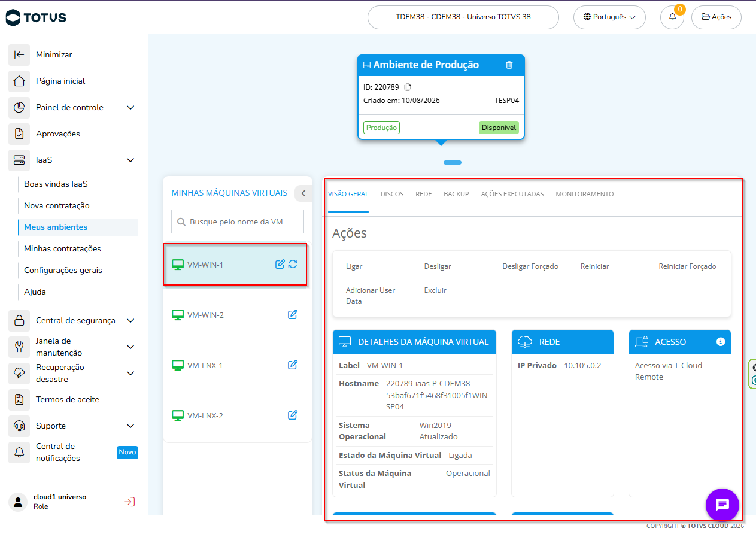Open the purple chat bubble button
Screen dimensions: 756x534
click(722, 505)
